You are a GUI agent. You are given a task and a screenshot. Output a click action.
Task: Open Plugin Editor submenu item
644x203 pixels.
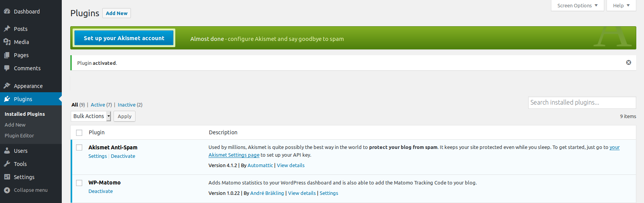pyautogui.click(x=19, y=136)
